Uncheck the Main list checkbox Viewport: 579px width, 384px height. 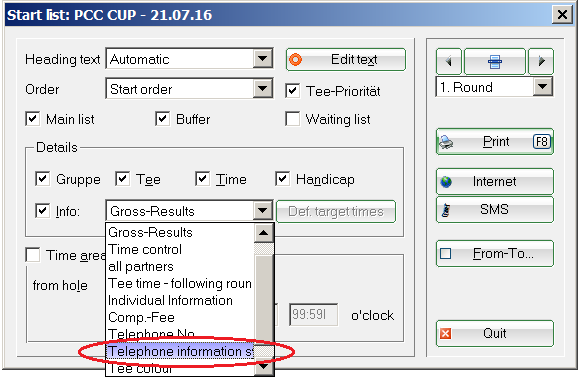32,119
